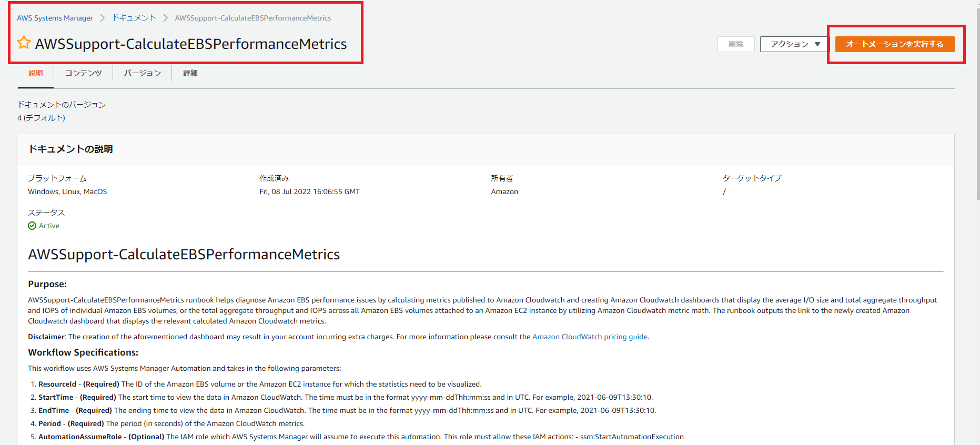Click the 'ステータス' label
The image size is (980, 445).
click(46, 213)
